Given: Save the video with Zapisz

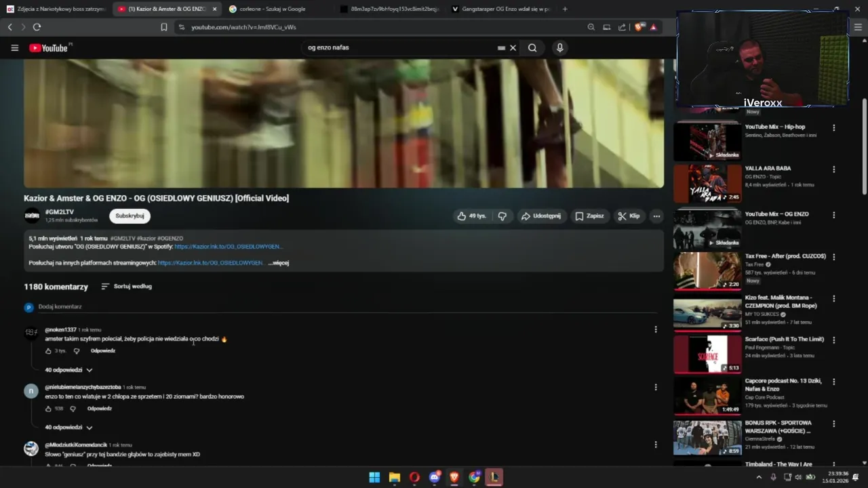Looking at the screenshot, I should [x=589, y=216].
